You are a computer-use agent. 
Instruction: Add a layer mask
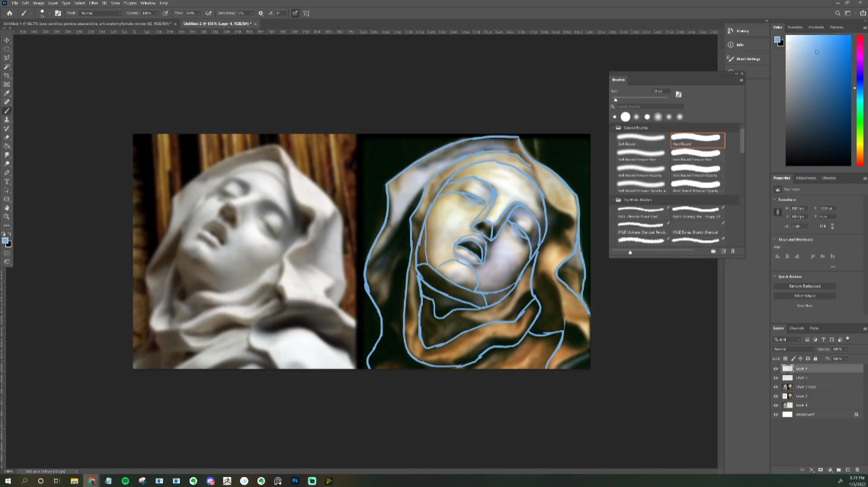[x=821, y=469]
